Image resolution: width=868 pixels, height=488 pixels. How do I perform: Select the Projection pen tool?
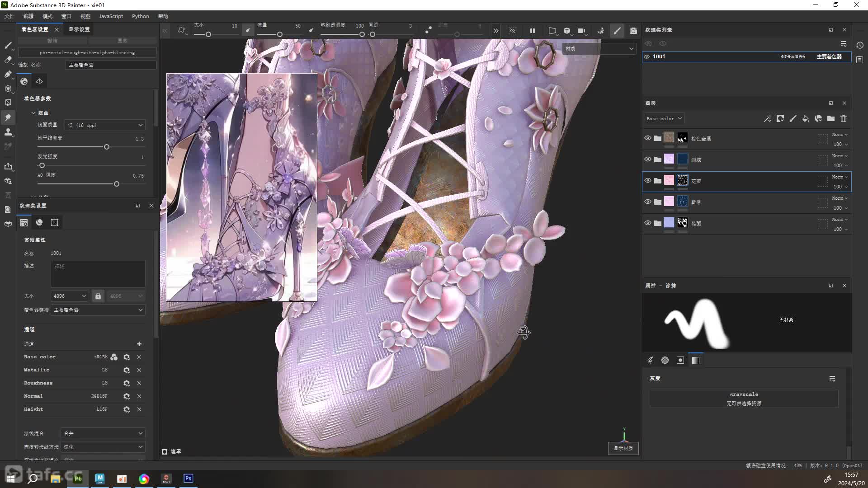coord(8,74)
